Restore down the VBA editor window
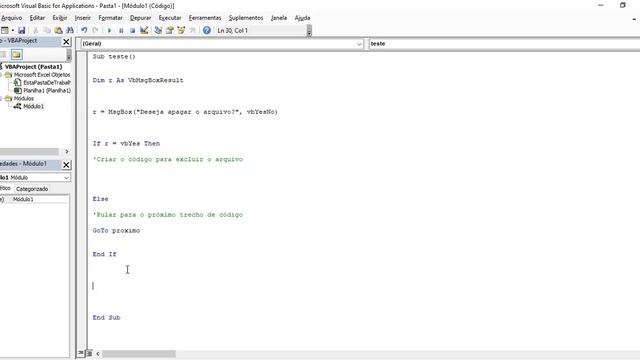The image size is (640, 360). point(622,5)
